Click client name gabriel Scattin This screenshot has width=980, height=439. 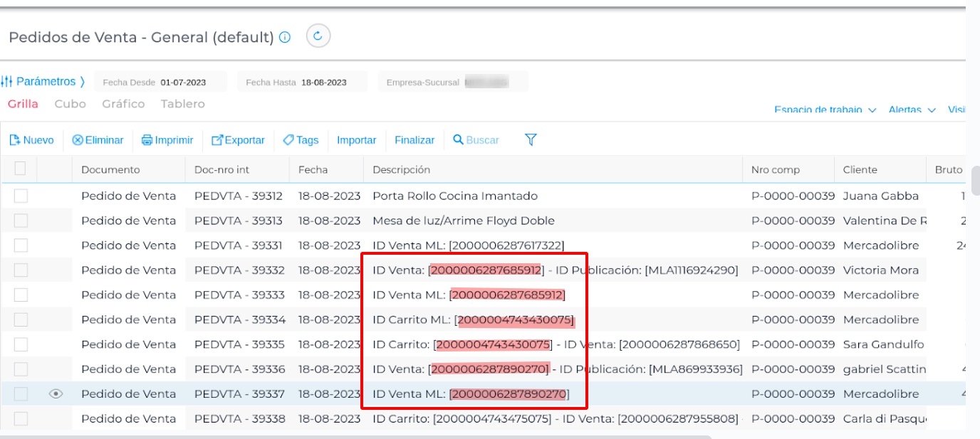click(x=885, y=369)
